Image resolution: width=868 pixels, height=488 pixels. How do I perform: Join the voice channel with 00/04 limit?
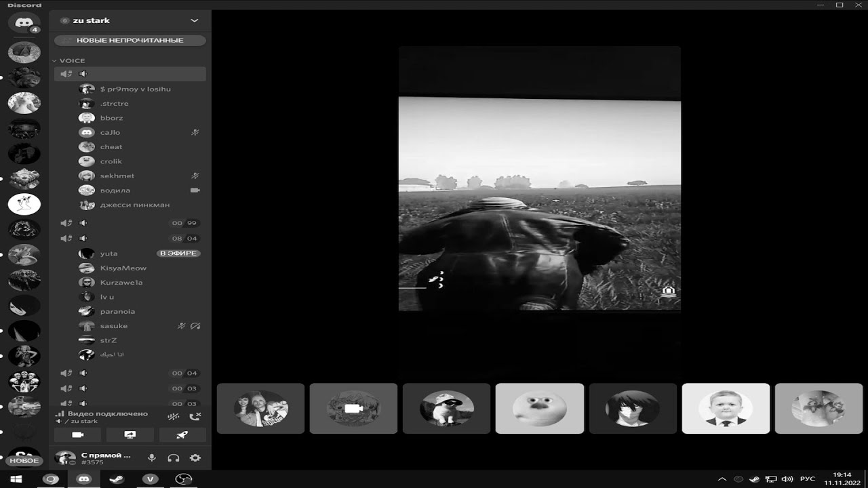(x=130, y=373)
